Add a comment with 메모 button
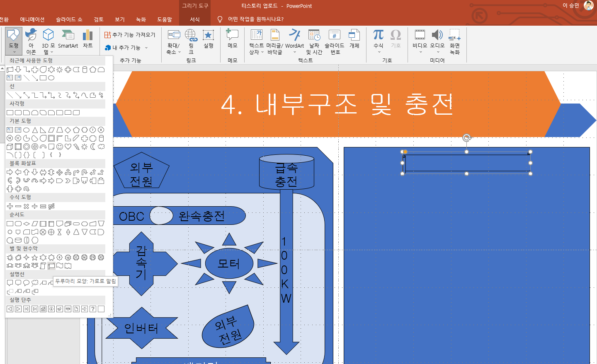Image resolution: width=597 pixels, height=364 pixels. click(x=232, y=39)
